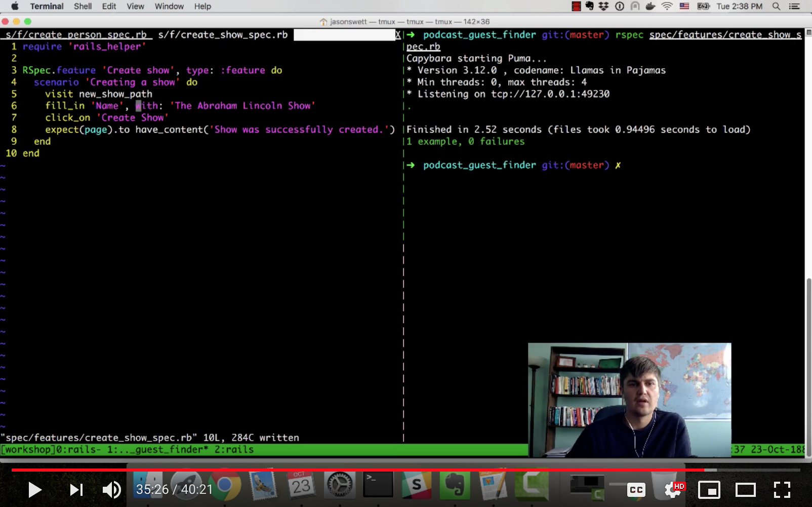Open the US flag input source menu
812x507 pixels.
click(x=684, y=6)
